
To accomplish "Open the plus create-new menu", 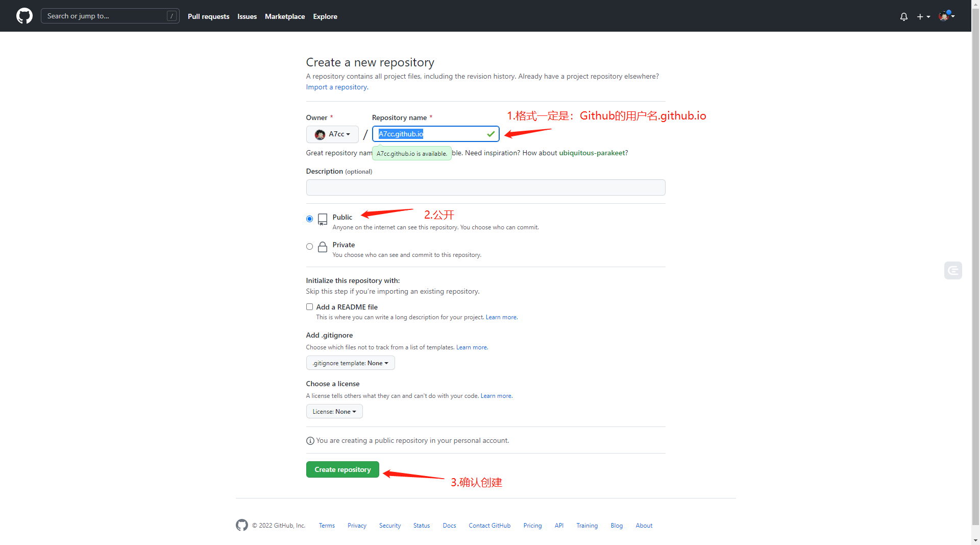I will pos(923,16).
